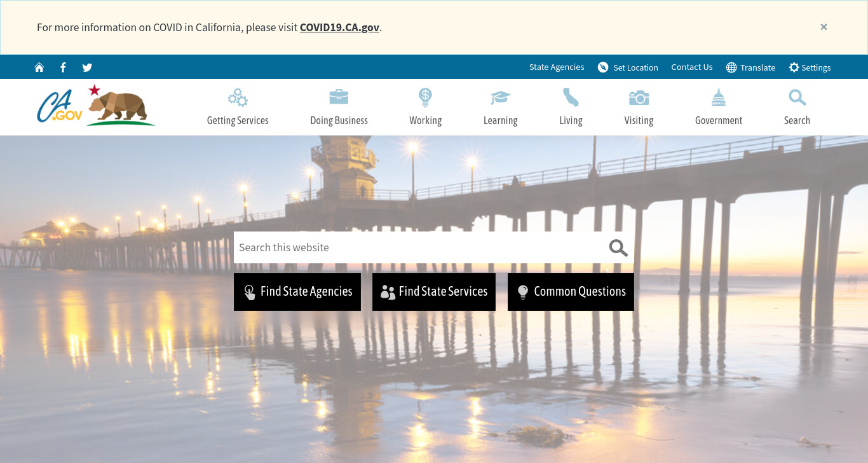
Task: Follow the COVID19.CA.gov link
Action: click(339, 27)
